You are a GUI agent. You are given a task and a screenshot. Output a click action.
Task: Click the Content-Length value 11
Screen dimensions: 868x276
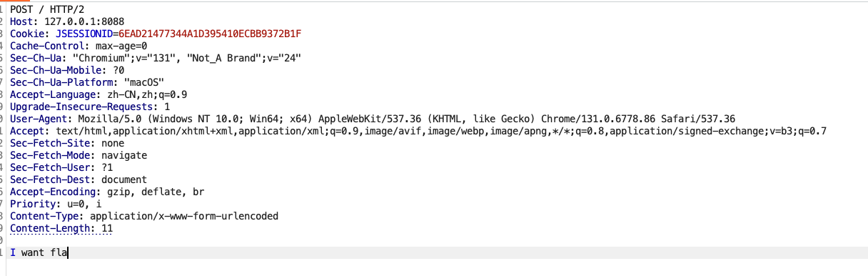coord(107,228)
